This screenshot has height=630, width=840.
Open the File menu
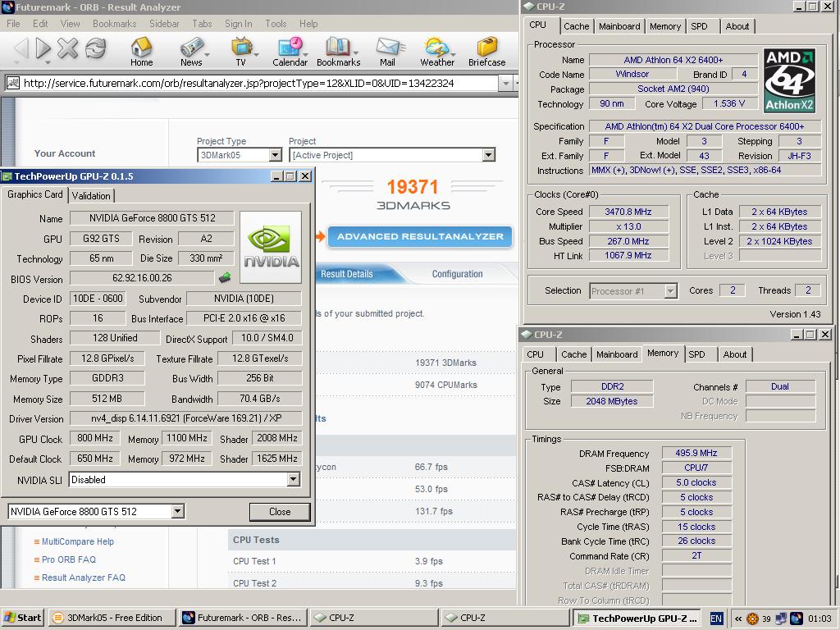(x=13, y=24)
